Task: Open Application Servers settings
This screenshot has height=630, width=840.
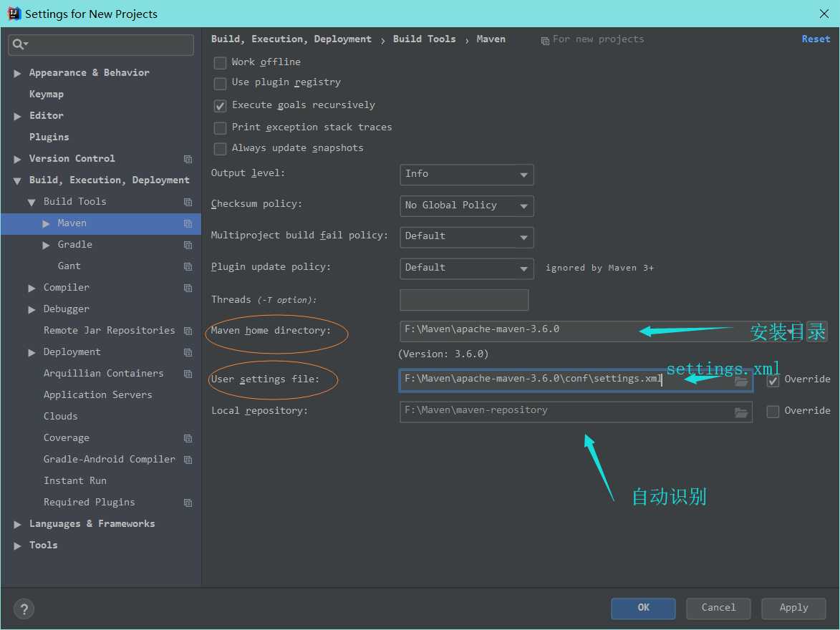Action: coord(97,394)
